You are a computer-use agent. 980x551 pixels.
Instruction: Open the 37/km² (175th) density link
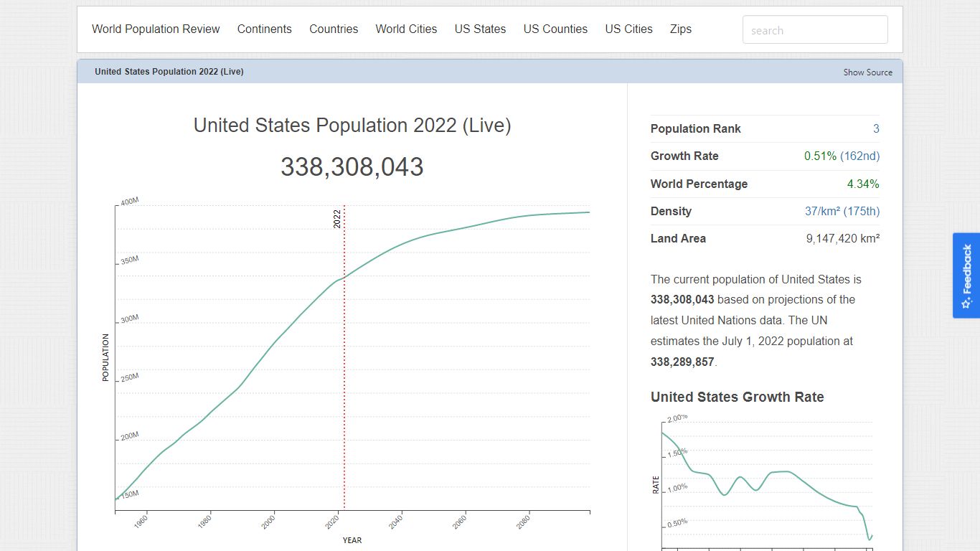842,211
